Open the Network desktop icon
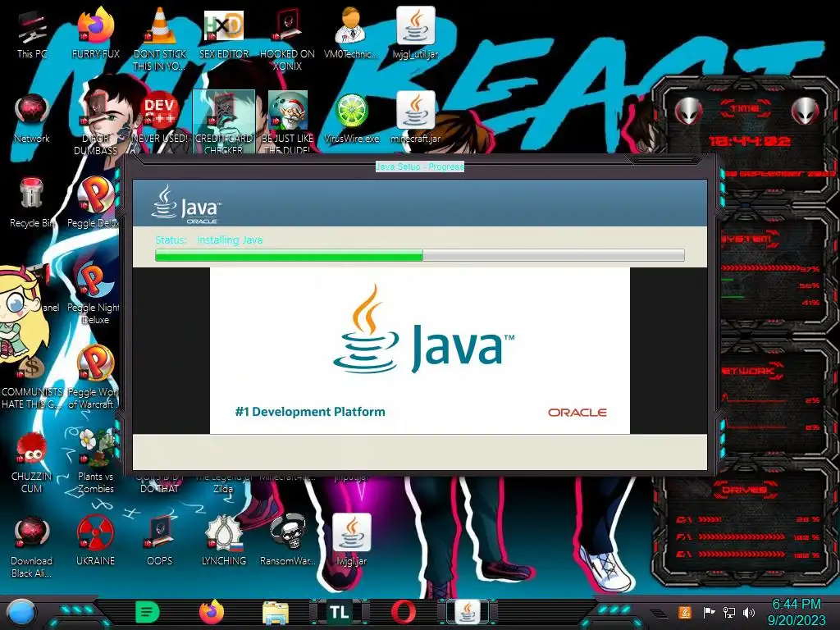840x630 pixels. pos(32,119)
